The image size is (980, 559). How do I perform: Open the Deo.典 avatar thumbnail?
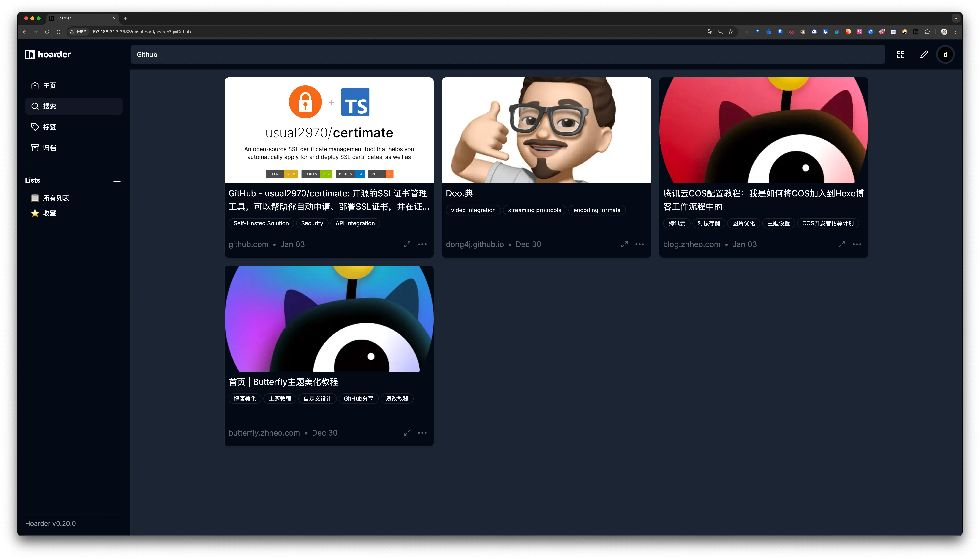[546, 130]
